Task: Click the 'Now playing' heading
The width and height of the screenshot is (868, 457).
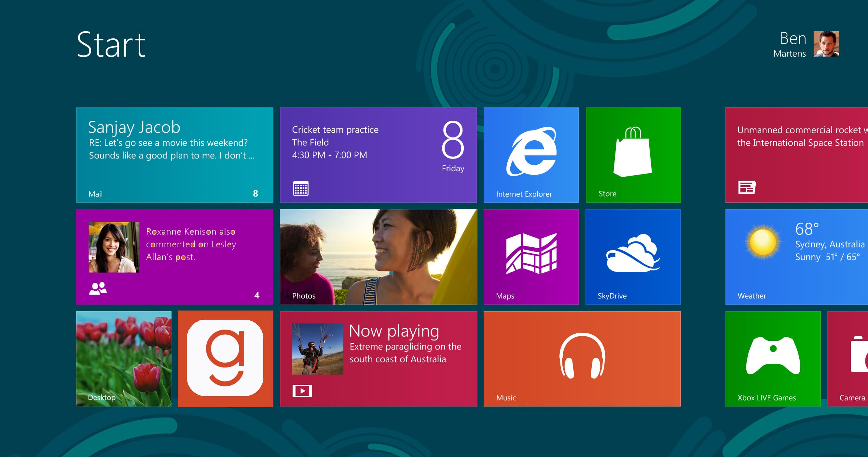Action: point(394,331)
